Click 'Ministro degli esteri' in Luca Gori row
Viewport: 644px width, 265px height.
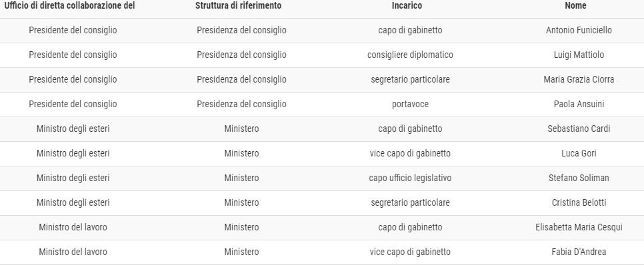(x=73, y=153)
